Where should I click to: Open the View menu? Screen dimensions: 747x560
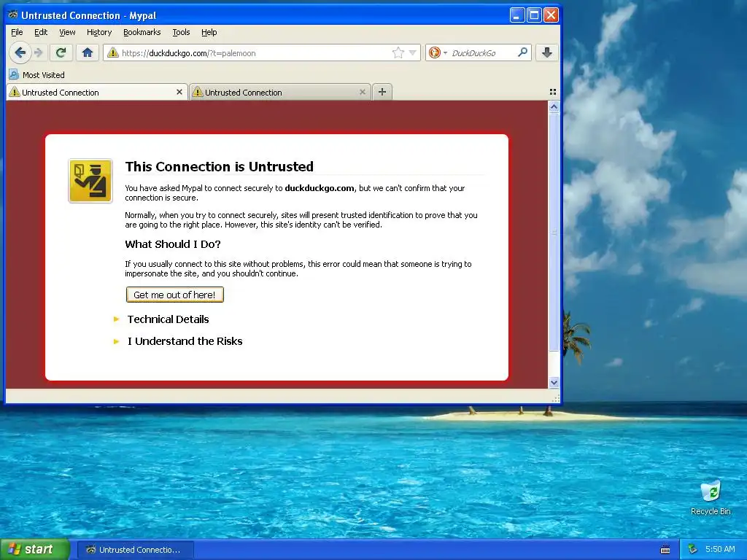coord(67,32)
